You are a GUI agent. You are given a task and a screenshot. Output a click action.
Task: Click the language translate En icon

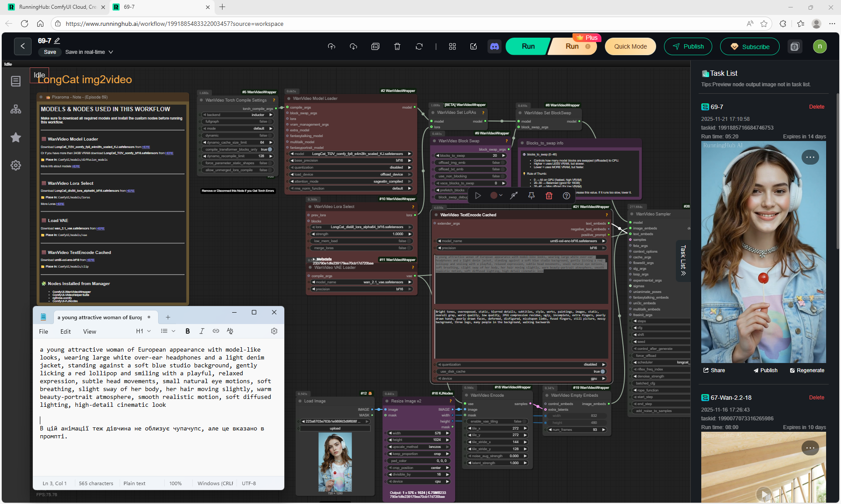(375, 46)
